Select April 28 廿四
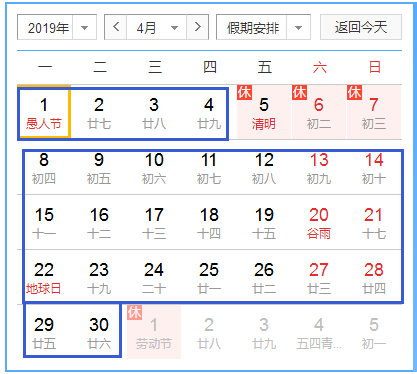This screenshot has width=417, height=374. coord(374,278)
